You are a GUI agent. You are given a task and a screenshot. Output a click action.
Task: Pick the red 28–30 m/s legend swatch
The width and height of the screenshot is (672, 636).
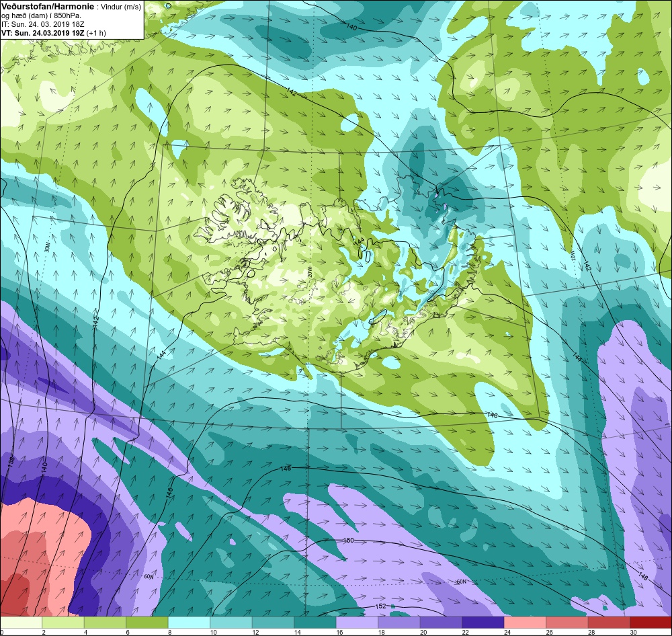(609, 623)
